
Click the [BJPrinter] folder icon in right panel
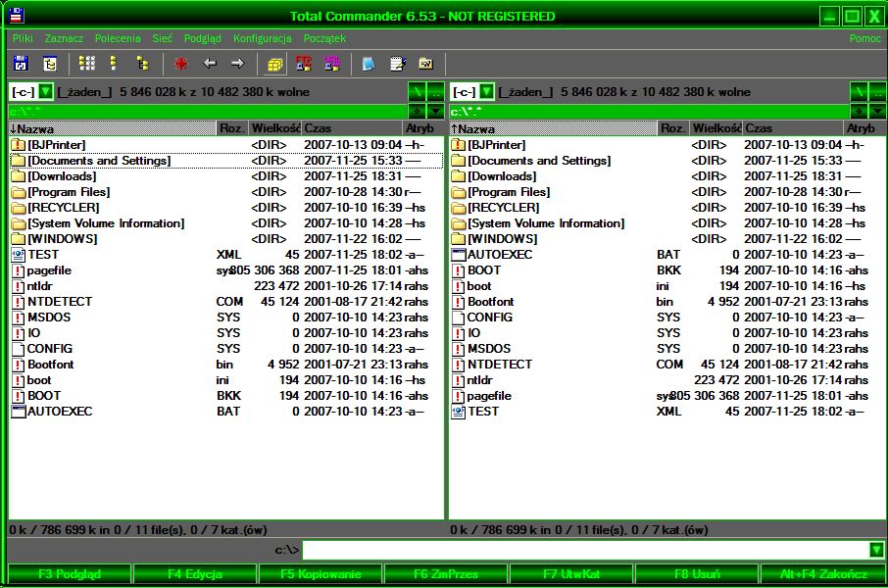point(458,145)
